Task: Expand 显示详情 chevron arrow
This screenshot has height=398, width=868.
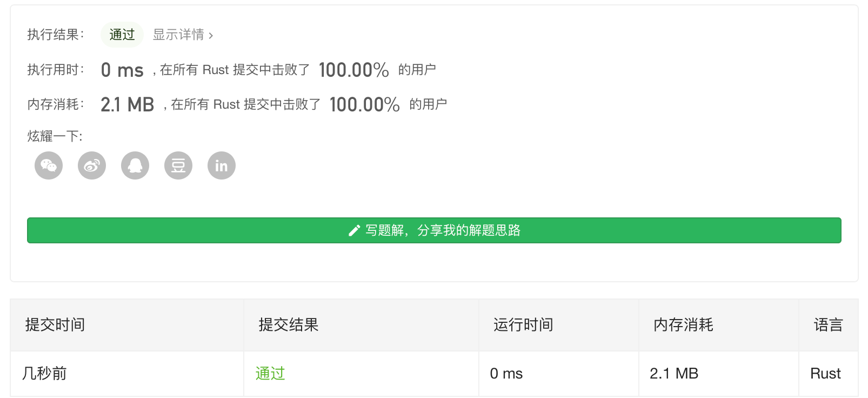Action: (x=211, y=36)
